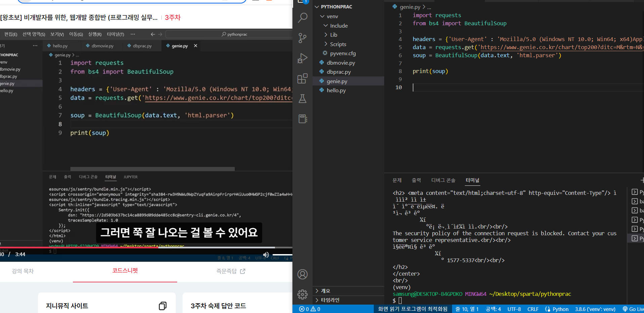Click genie.py breadcrumb above editor
Screen dimensions: 644x313
pos(410,7)
